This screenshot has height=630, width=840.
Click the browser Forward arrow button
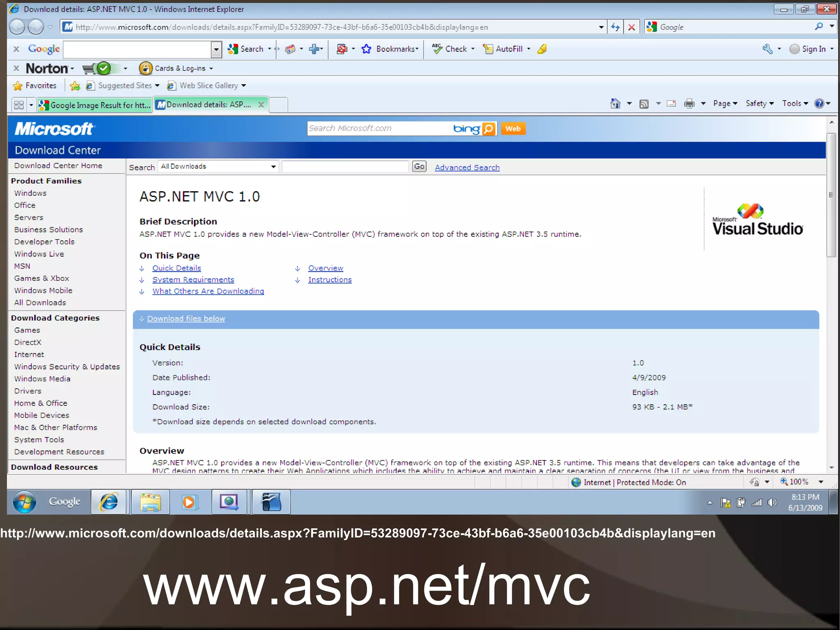coord(36,27)
